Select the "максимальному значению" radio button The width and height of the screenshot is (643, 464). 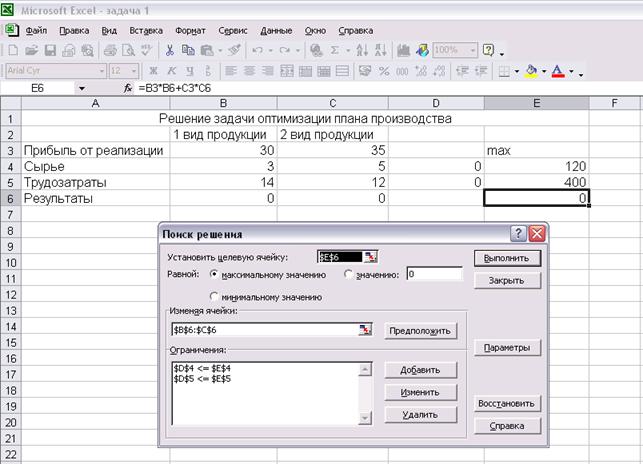[x=214, y=274]
